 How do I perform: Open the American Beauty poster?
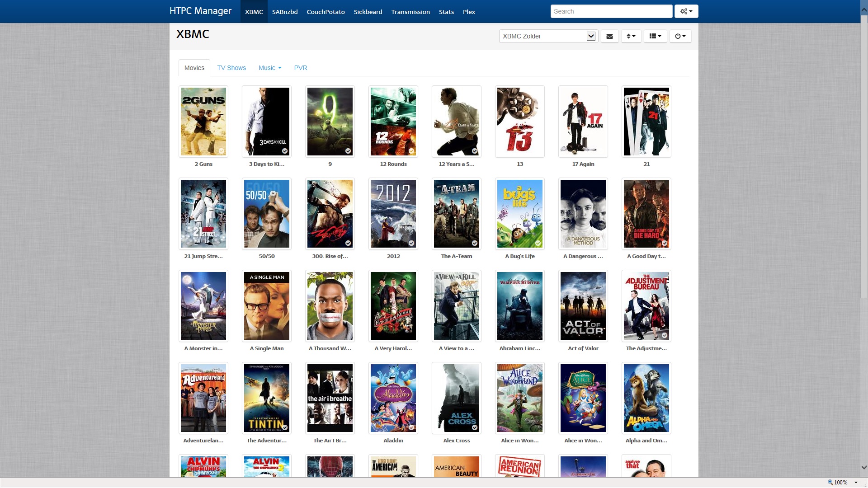click(457, 466)
